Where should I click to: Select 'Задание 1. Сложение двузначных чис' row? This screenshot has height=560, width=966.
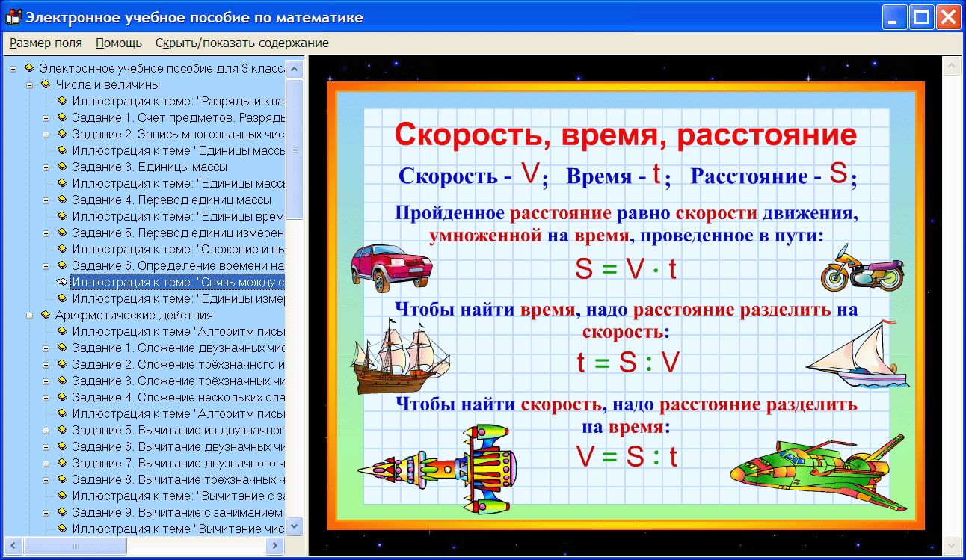click(178, 348)
